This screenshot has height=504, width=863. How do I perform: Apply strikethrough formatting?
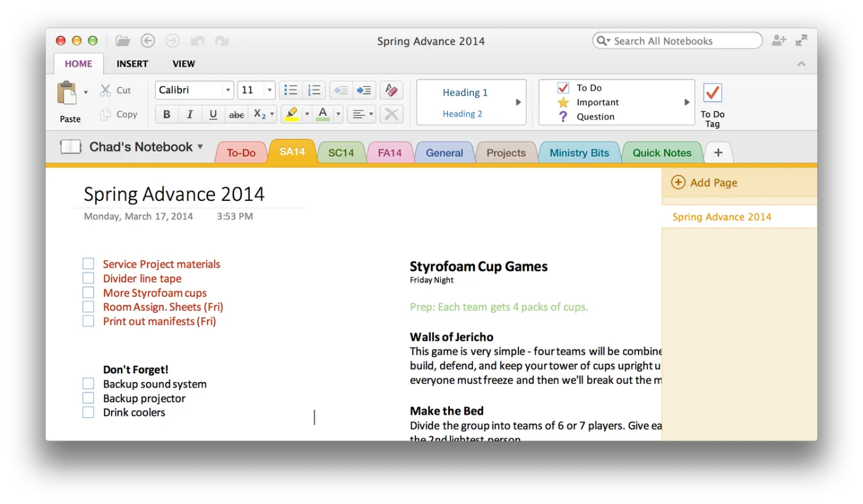point(237,114)
